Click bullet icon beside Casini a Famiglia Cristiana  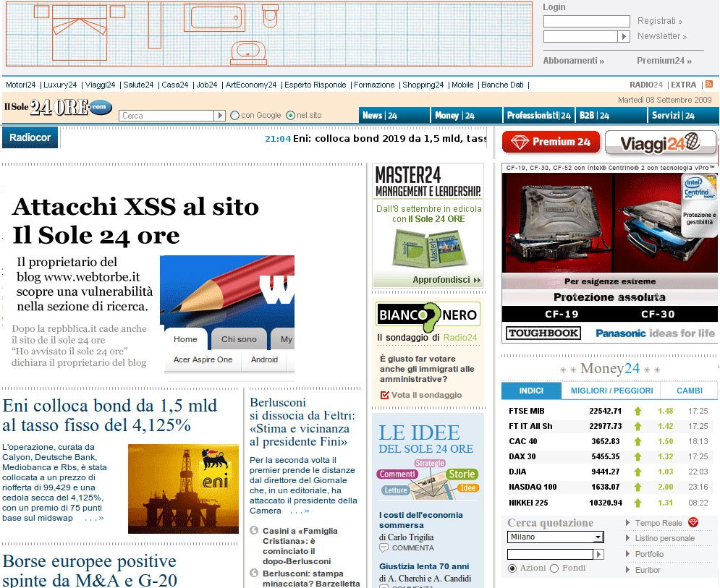coord(254,531)
